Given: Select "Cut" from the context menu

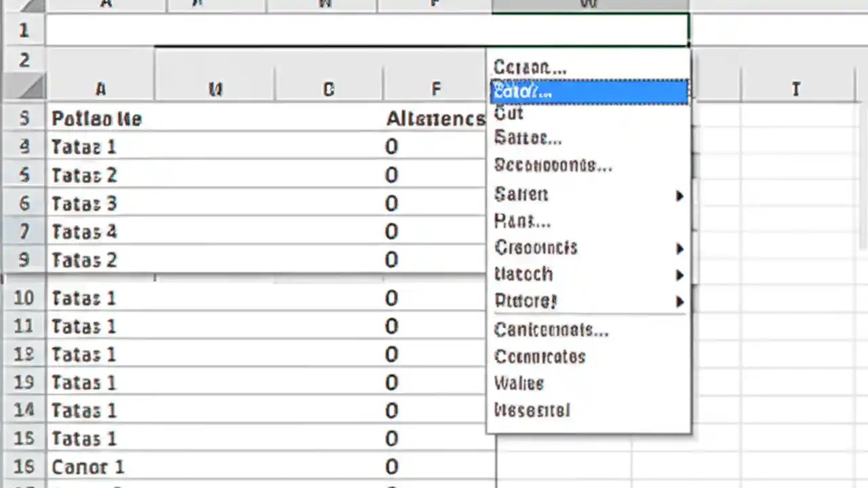Looking at the screenshot, I should [x=509, y=113].
